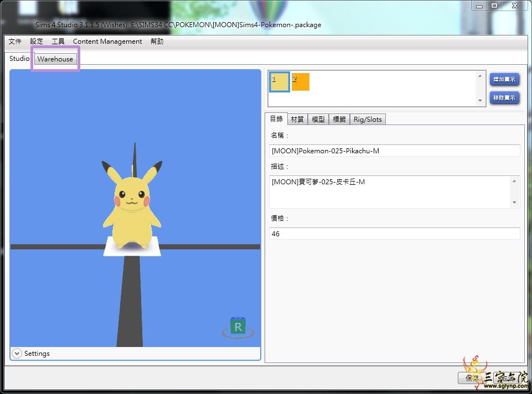Close the Sims 4 Studio window
The width and height of the screenshot is (532, 394).
coord(515,6)
